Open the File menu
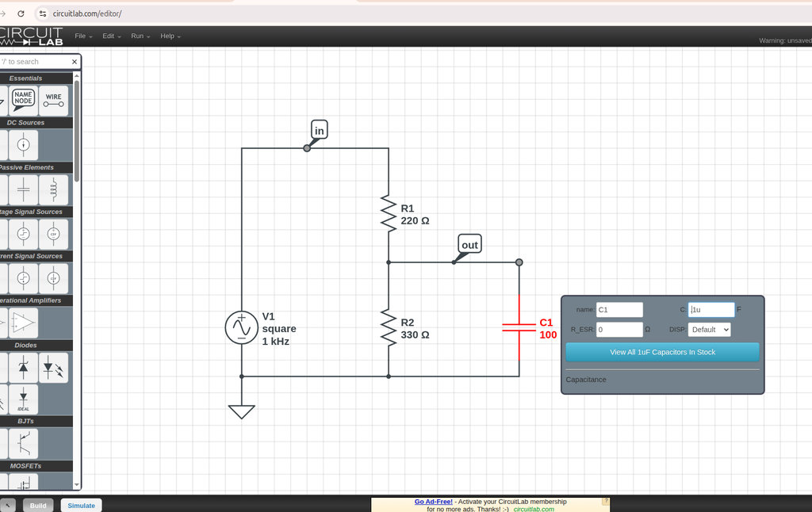Image resolution: width=812 pixels, height=512 pixels. (83, 36)
